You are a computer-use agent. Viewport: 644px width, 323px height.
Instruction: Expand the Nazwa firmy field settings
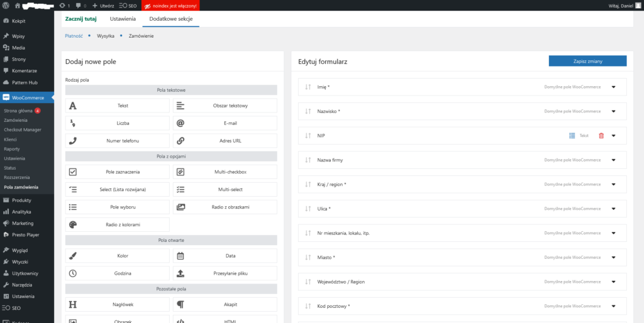614,160
